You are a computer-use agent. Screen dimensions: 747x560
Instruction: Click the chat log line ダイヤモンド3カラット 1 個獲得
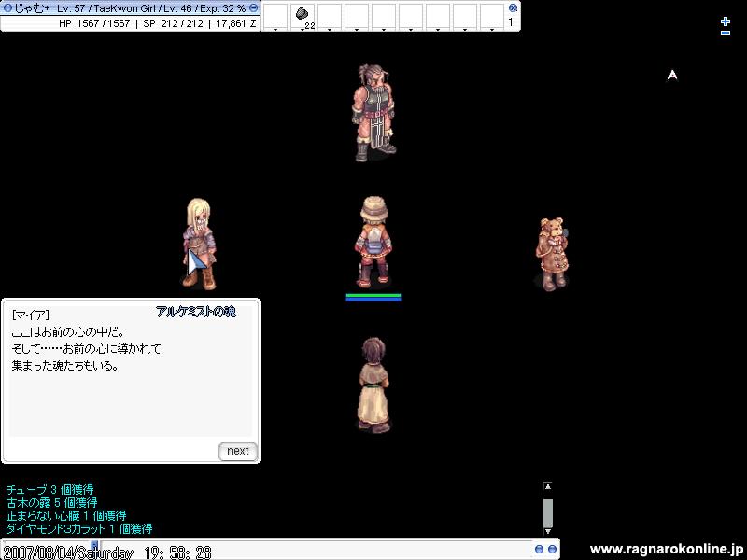tap(79, 528)
